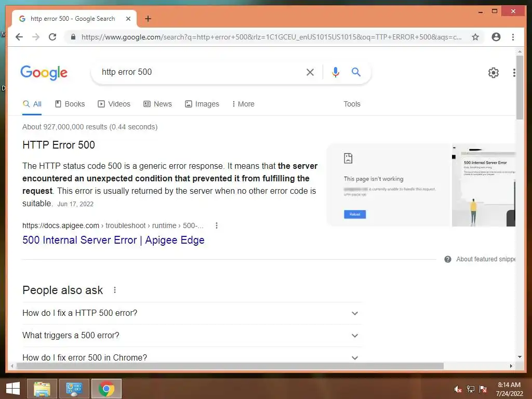
Task: Open the More search filters menu
Action: 243,104
